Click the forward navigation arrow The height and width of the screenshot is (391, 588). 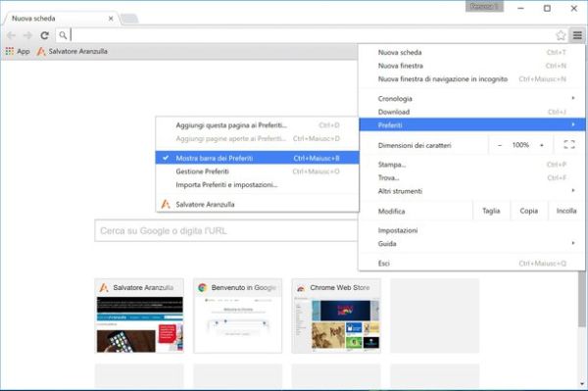point(27,35)
